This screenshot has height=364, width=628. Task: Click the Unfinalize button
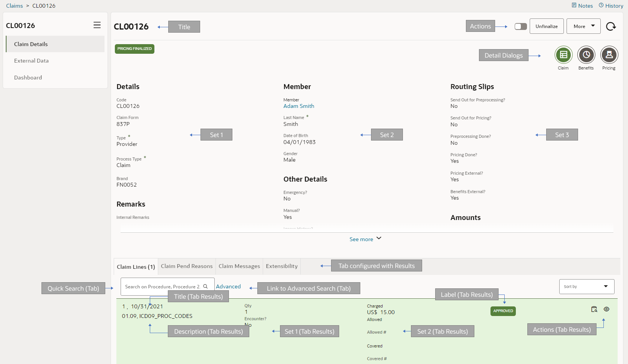coord(547,26)
